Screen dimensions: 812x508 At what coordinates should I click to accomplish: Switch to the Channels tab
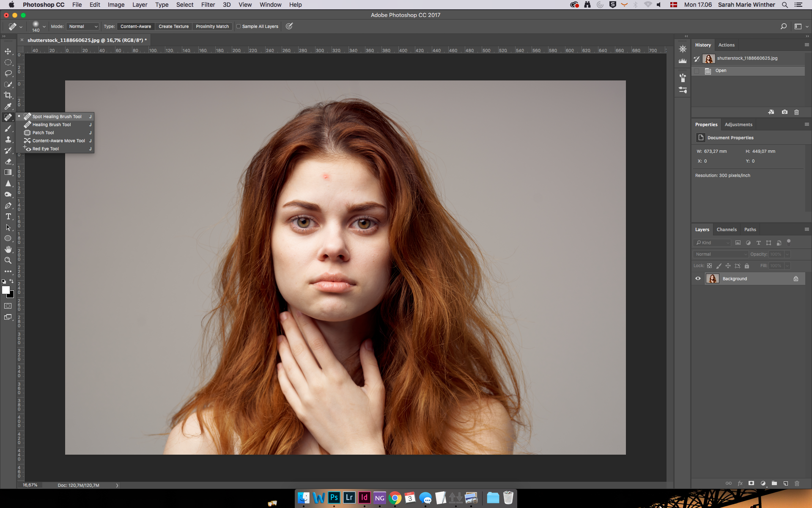(x=727, y=229)
